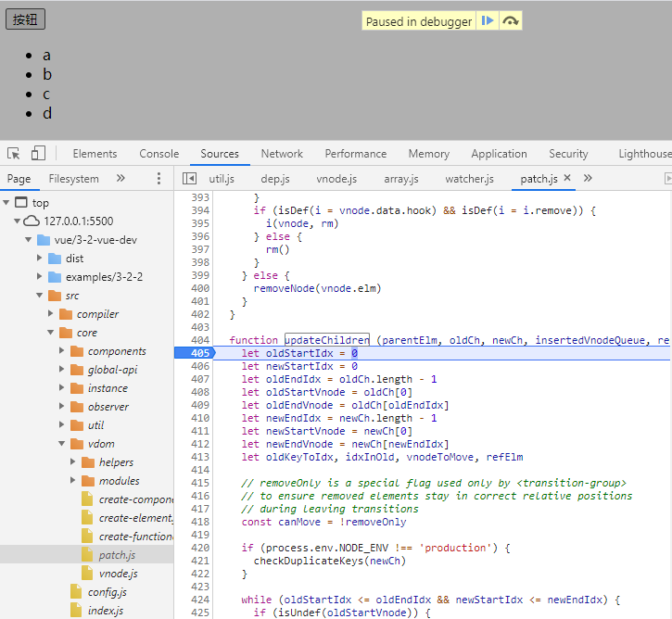Viewport: 672px width, 619px height.
Task: Expand the compiler folder
Action: [51, 314]
